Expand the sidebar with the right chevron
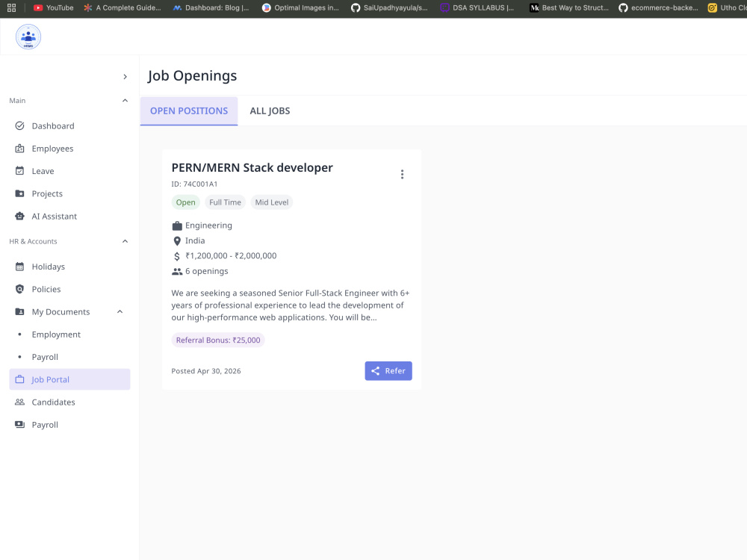Image resolution: width=747 pixels, height=560 pixels. click(125, 77)
